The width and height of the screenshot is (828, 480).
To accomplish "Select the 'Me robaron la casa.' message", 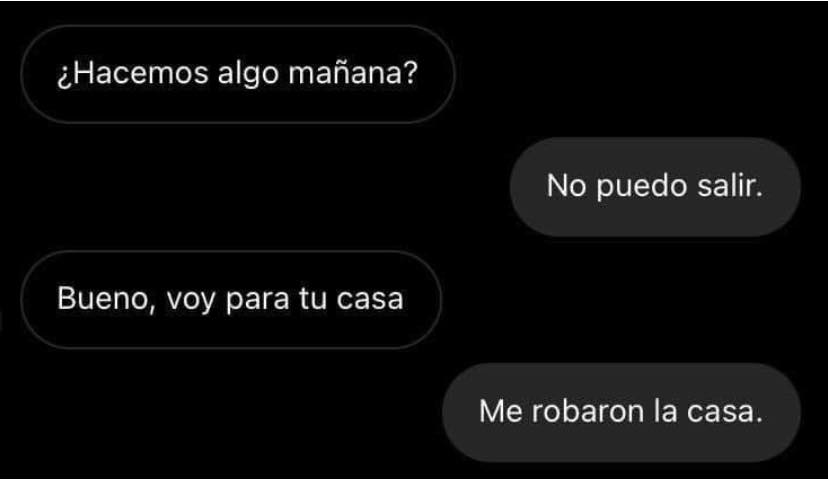I will [x=621, y=412].
